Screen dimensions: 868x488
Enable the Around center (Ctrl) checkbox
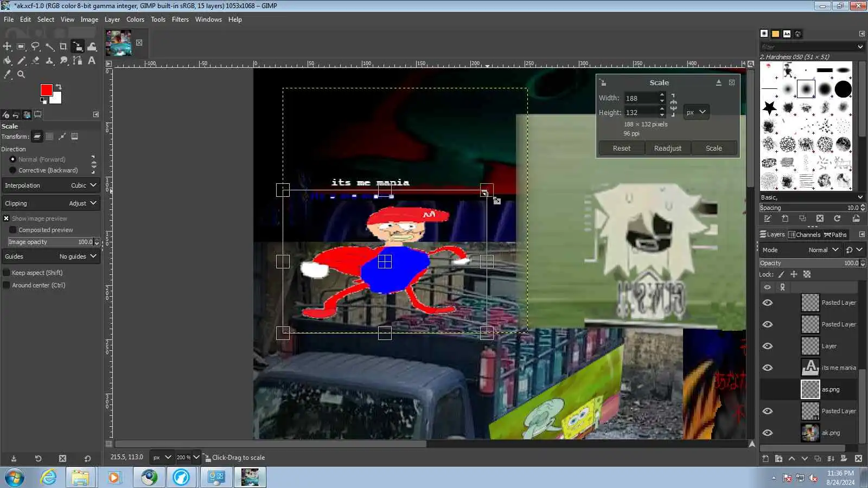7,285
